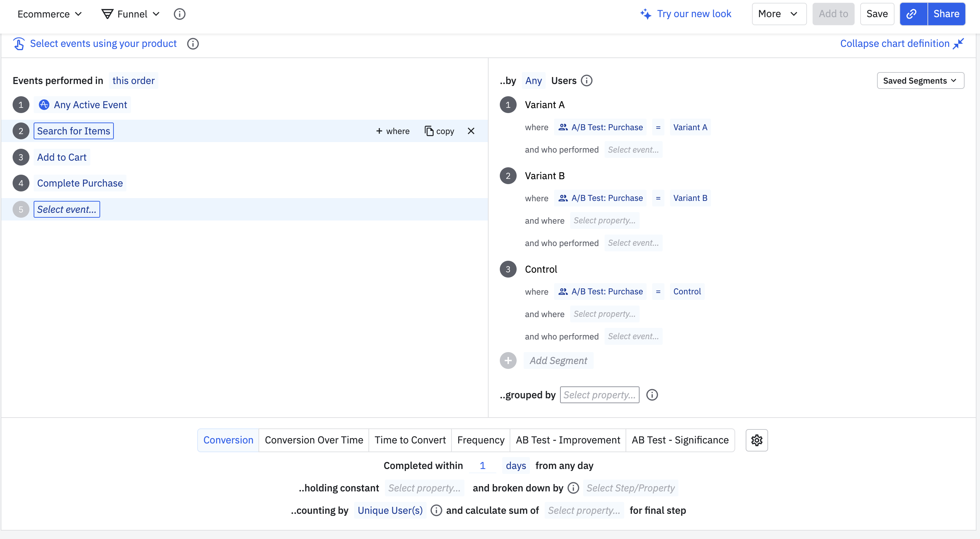
Task: Click the Add Segment plus icon
Action: tap(508, 360)
